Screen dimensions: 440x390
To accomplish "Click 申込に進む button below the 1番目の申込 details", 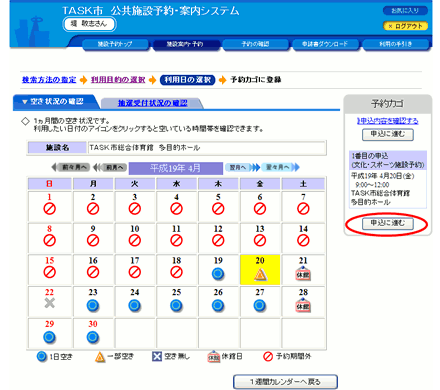I will (x=388, y=224).
